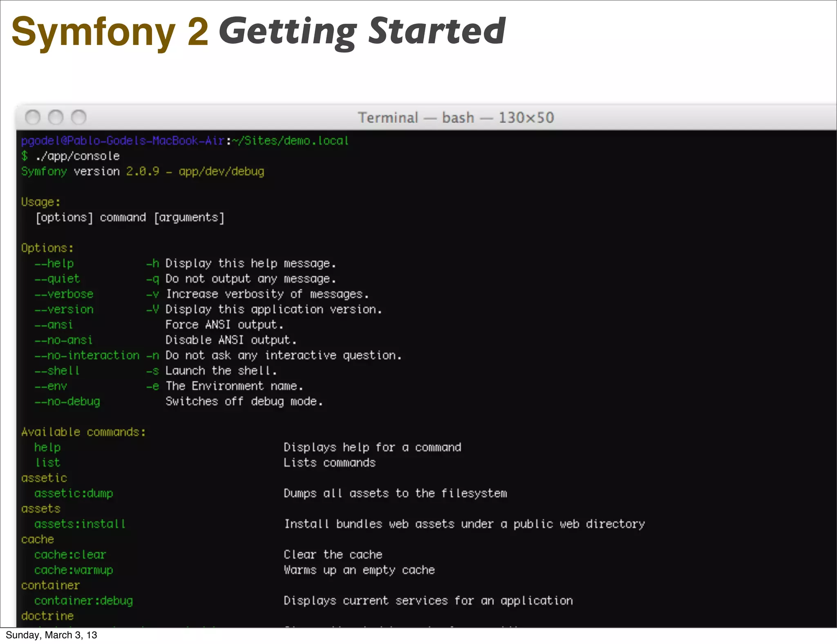Image resolution: width=837 pixels, height=644 pixels.
Task: Click the 'assetic' namespace heading
Action: [x=44, y=478]
